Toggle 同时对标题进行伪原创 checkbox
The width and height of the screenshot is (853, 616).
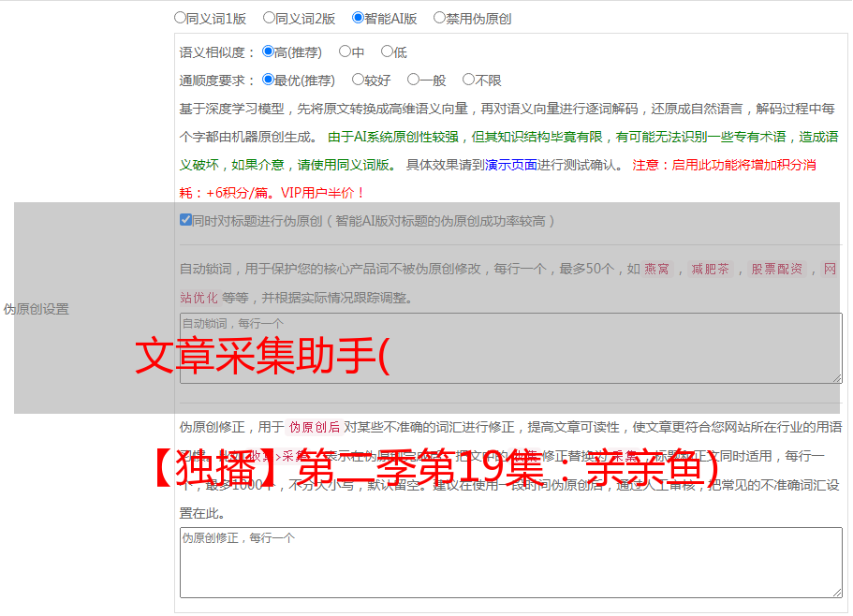pos(185,220)
